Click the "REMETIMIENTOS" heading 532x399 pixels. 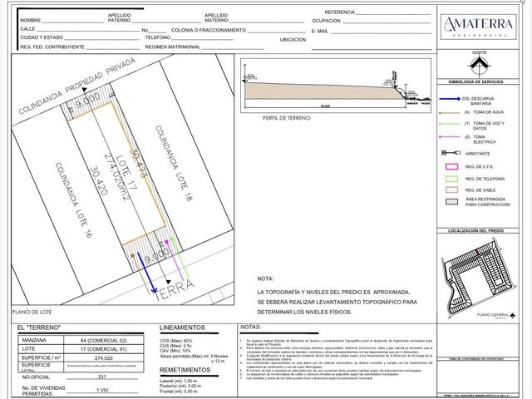point(185,370)
